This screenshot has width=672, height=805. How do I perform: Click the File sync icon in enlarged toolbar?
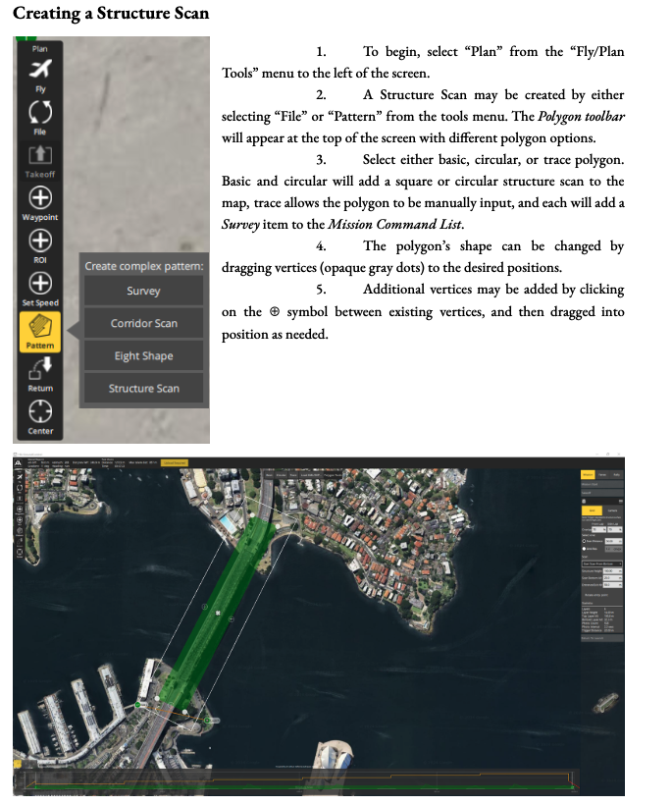tap(40, 111)
